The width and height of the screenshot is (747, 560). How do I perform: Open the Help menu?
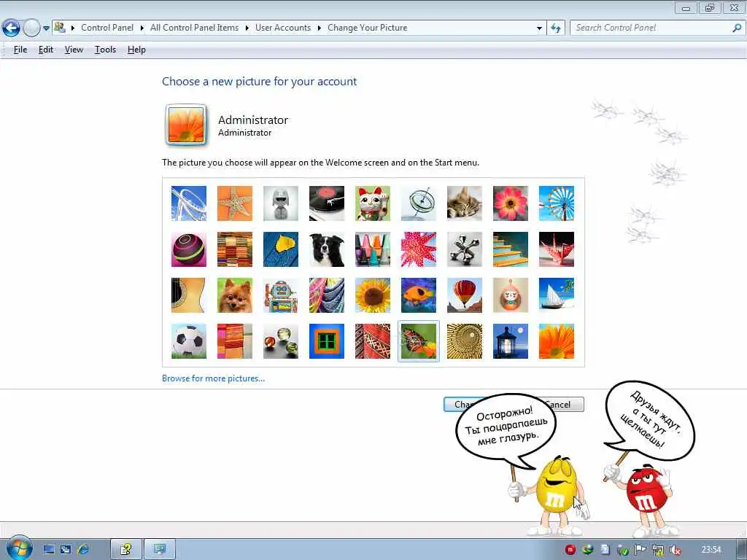coord(136,50)
